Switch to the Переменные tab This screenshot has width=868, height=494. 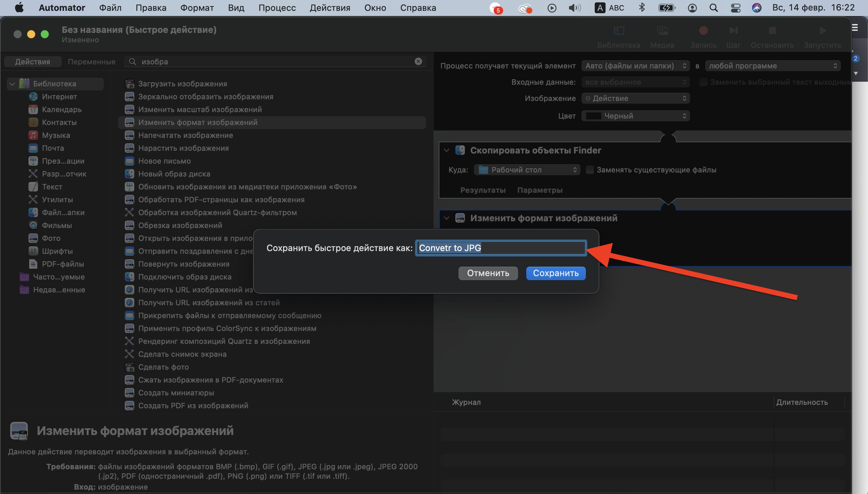[x=92, y=62]
